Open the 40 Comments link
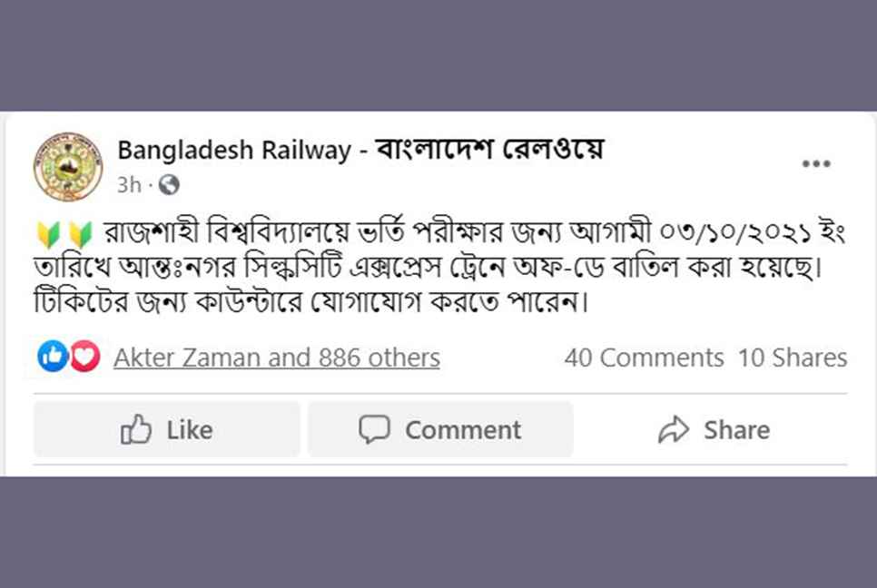The height and width of the screenshot is (588, 877). [645, 358]
